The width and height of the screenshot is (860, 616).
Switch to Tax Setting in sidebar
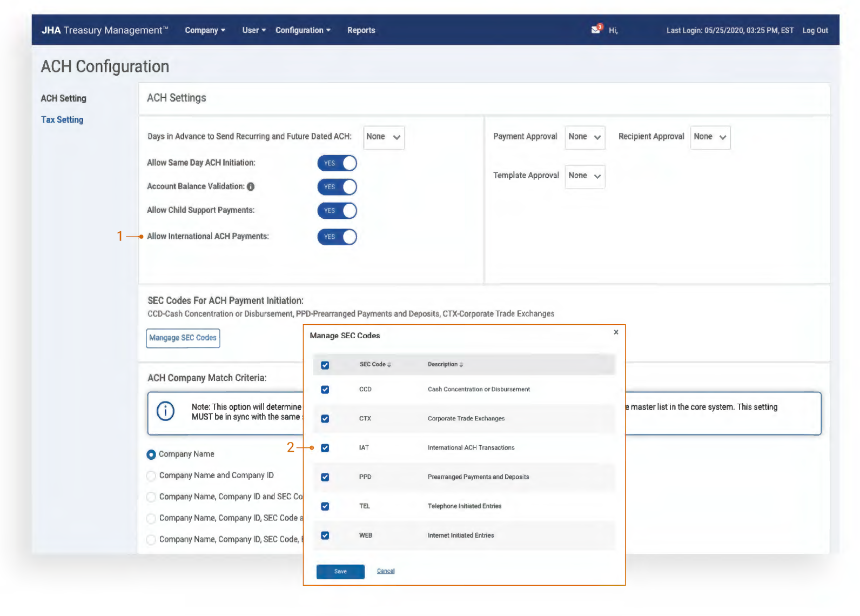[x=62, y=120]
